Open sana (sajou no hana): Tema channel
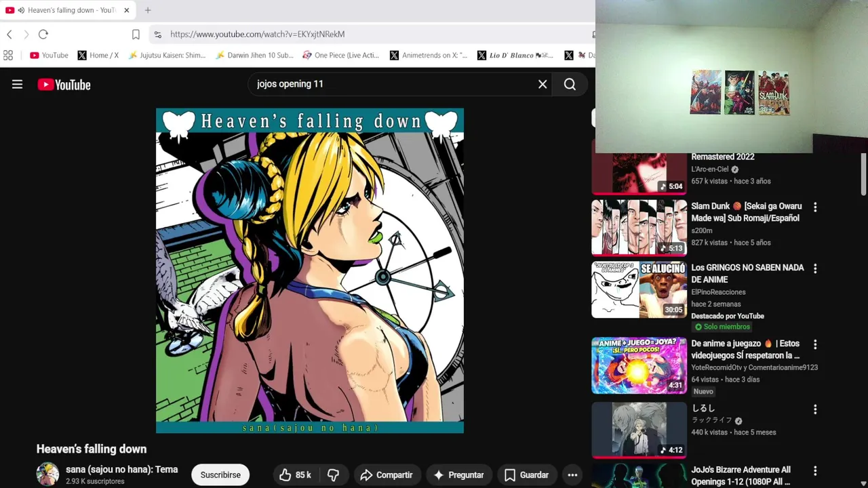The image size is (868, 488). (122, 469)
